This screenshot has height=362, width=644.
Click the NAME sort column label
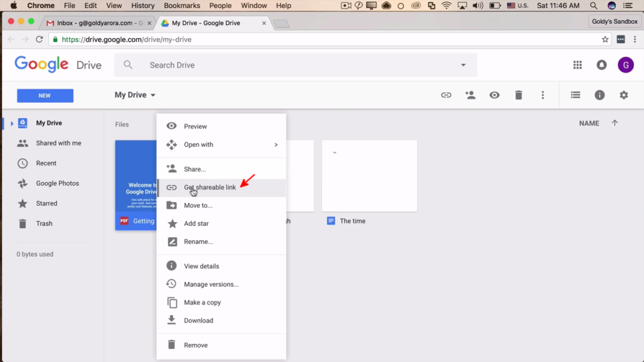click(x=589, y=123)
